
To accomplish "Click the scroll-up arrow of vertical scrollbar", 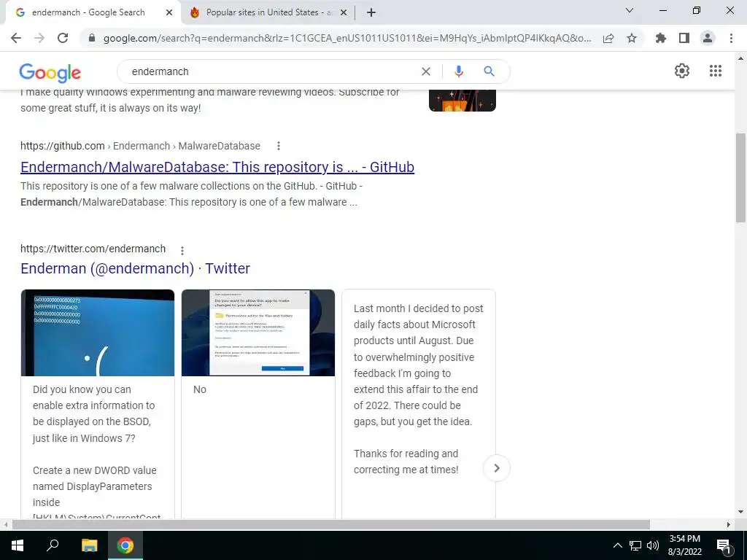I will [x=740, y=58].
